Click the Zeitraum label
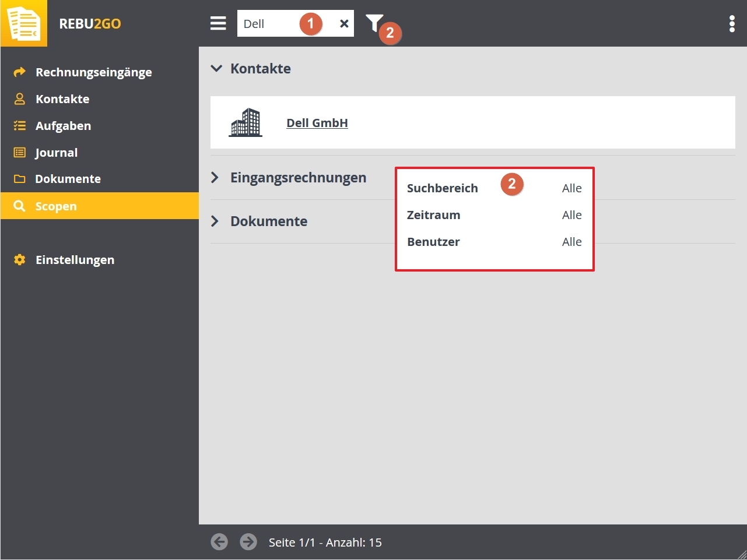The width and height of the screenshot is (747, 560). coord(434,215)
